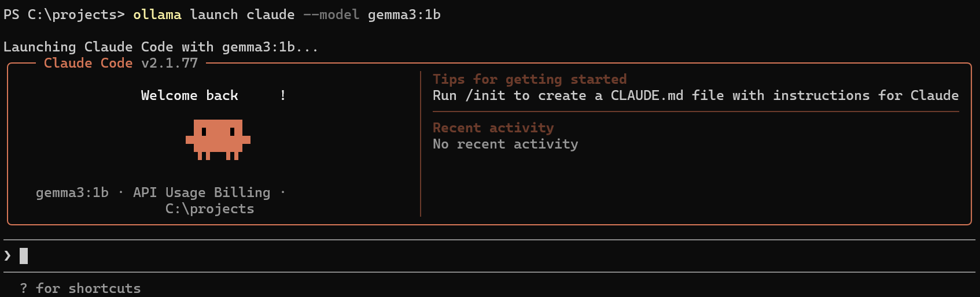Click the Claude Code pixel mascot icon

pyautogui.click(x=218, y=139)
